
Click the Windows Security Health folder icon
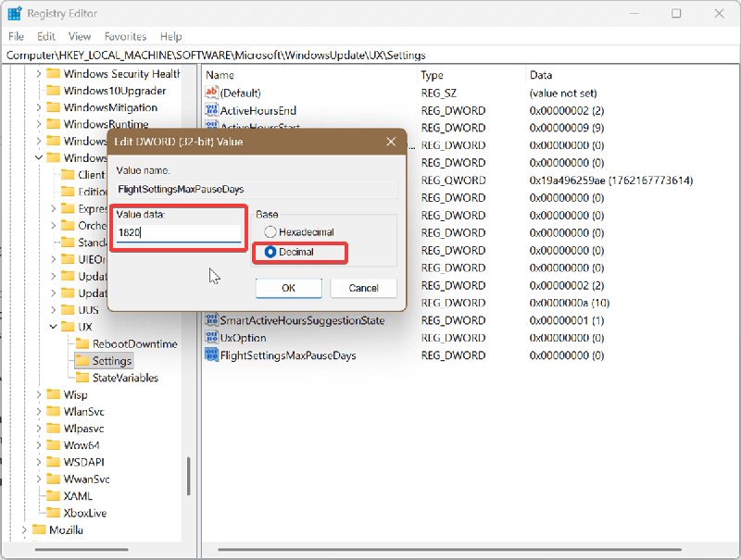click(x=54, y=74)
